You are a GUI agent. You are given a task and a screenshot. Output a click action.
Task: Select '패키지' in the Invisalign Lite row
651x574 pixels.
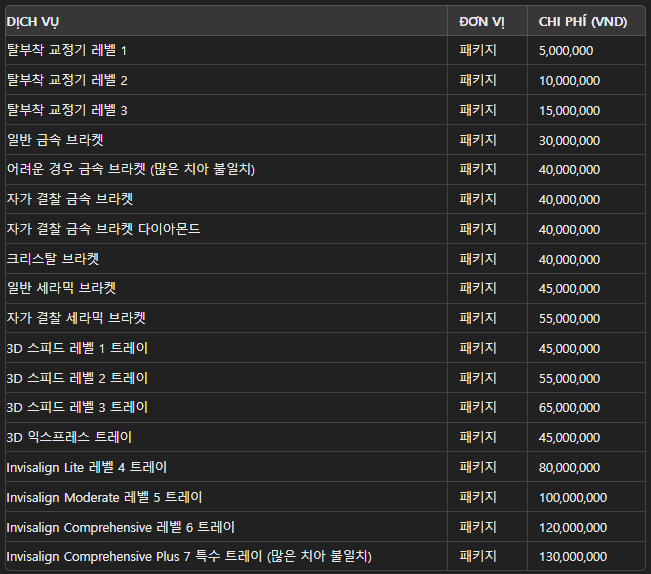pyautogui.click(x=478, y=467)
